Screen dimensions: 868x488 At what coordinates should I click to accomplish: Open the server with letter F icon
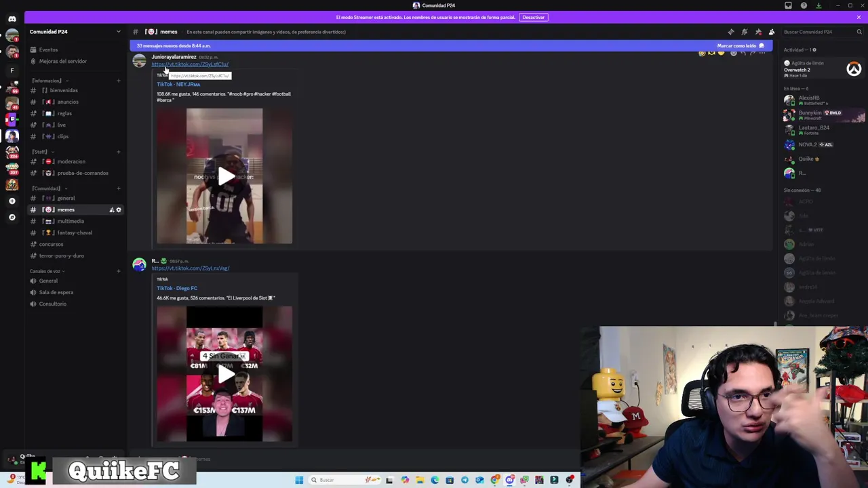(12, 70)
